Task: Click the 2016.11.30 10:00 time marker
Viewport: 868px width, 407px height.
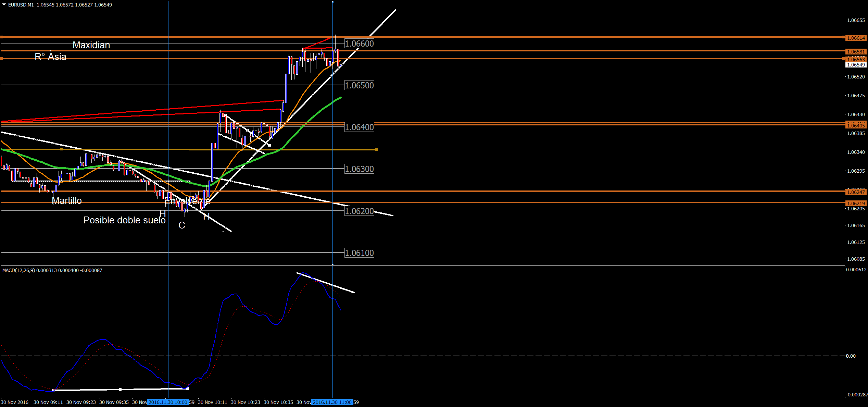Action: click(x=168, y=402)
